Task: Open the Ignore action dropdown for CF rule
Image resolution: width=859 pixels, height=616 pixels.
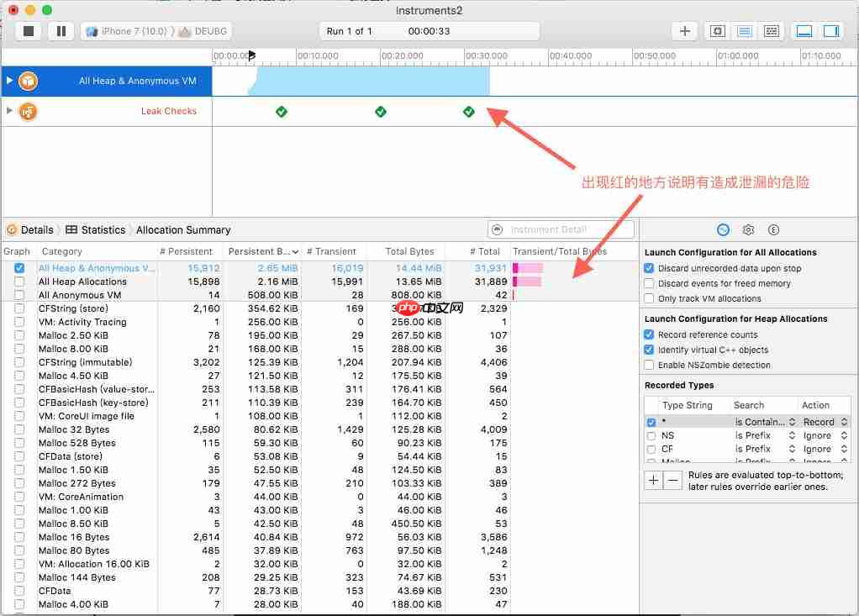Action: coord(825,449)
